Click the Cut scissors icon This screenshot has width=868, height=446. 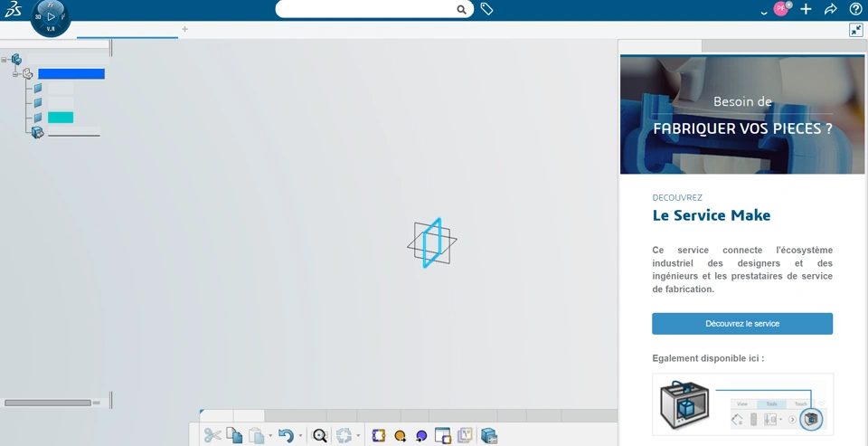tap(212, 435)
